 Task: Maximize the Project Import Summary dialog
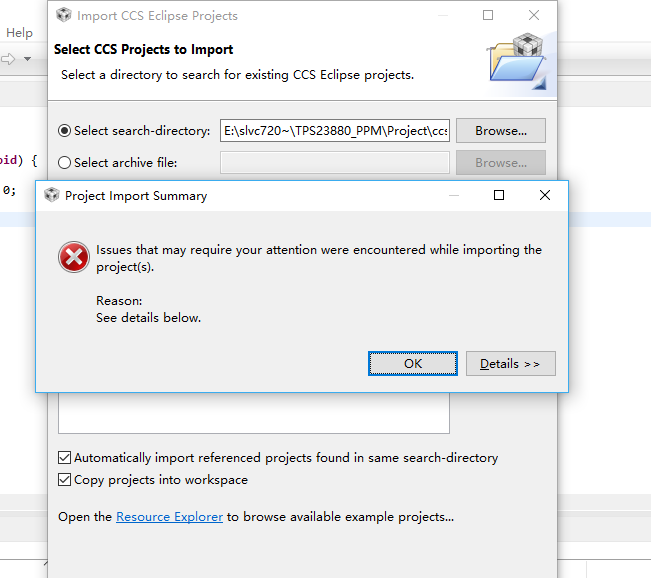pyautogui.click(x=499, y=195)
